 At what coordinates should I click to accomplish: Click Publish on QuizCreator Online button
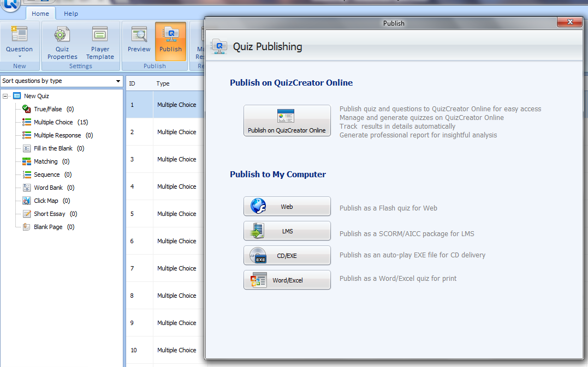(287, 121)
